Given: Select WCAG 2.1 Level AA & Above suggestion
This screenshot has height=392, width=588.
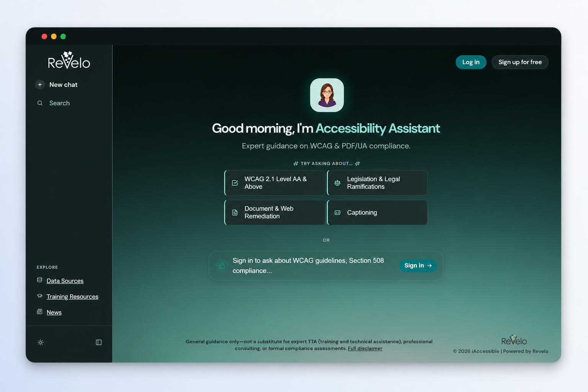Looking at the screenshot, I should pyautogui.click(x=274, y=183).
